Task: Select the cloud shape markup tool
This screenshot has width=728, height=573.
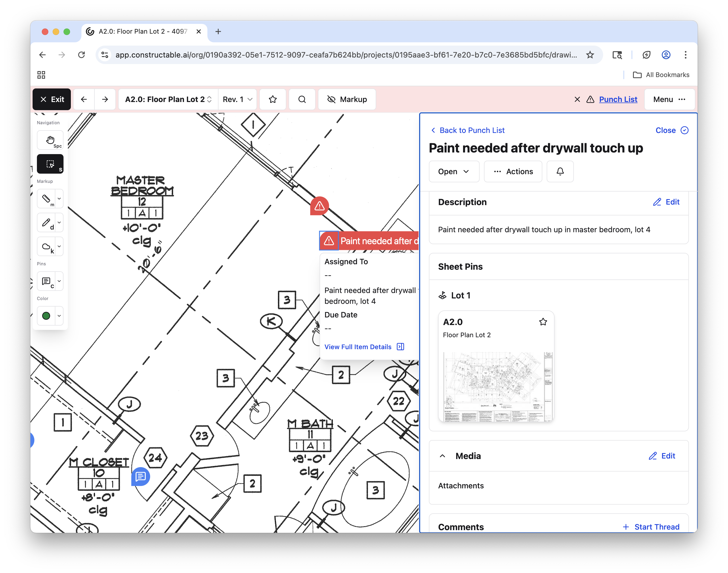Action: (x=46, y=247)
